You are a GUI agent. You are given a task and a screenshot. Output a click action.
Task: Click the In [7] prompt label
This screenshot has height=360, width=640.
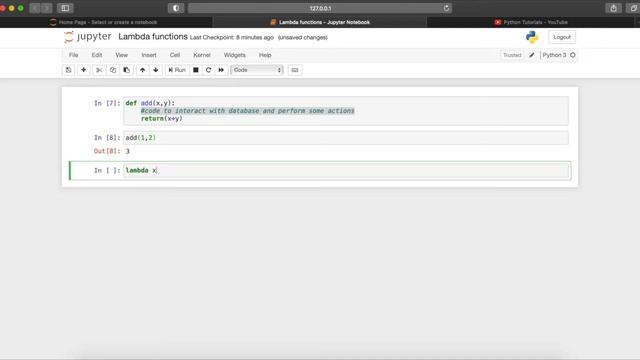[x=107, y=103]
